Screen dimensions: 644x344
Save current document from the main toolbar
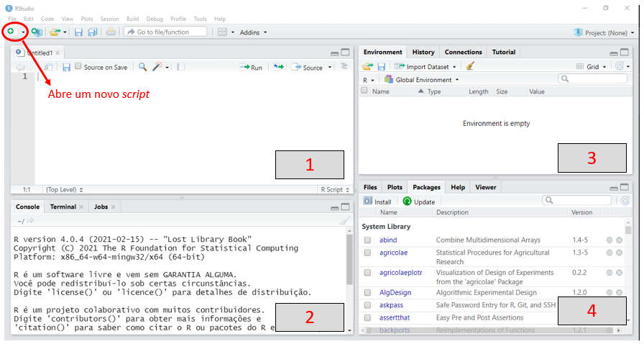[78, 32]
